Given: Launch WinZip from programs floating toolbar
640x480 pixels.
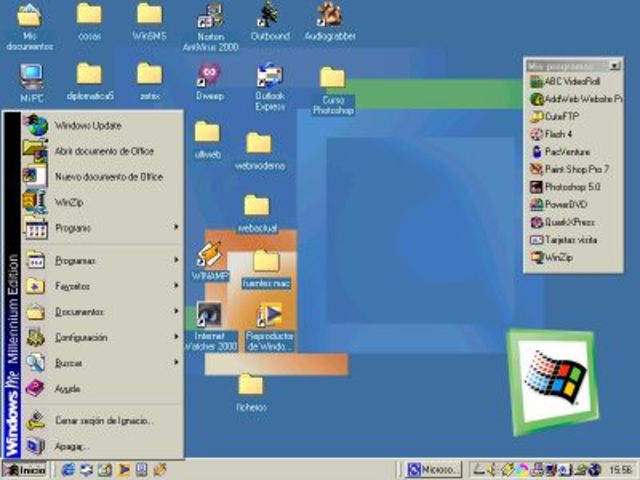Looking at the screenshot, I should pos(551,257).
